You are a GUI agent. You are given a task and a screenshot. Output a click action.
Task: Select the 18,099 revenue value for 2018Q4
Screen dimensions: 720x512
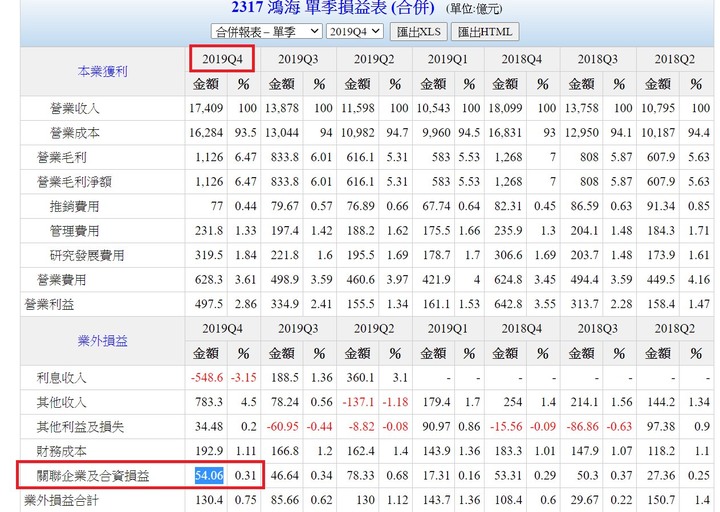[x=506, y=108]
